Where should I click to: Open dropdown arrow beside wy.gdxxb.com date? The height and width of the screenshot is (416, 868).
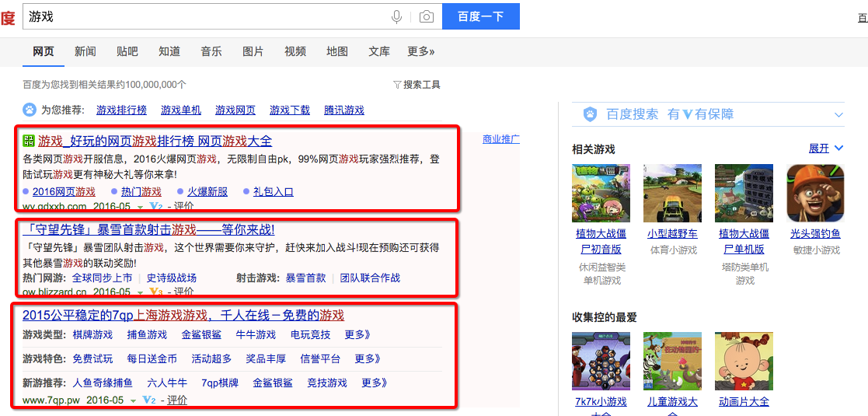pos(141,207)
